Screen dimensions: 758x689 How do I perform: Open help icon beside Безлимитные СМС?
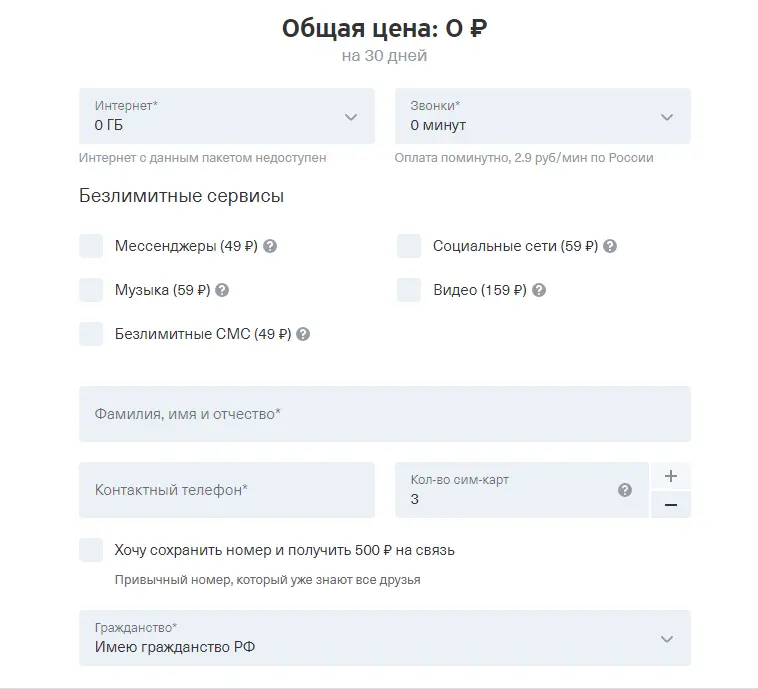coord(303,334)
